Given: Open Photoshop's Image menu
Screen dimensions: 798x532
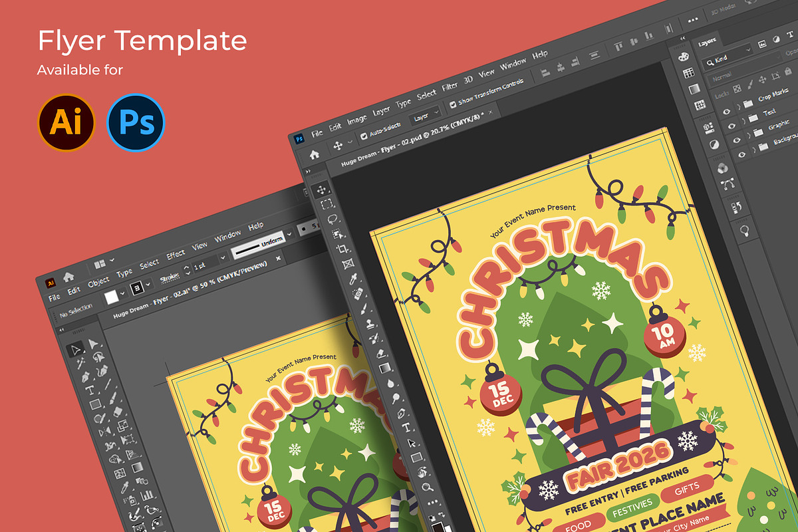Looking at the screenshot, I should point(357,118).
